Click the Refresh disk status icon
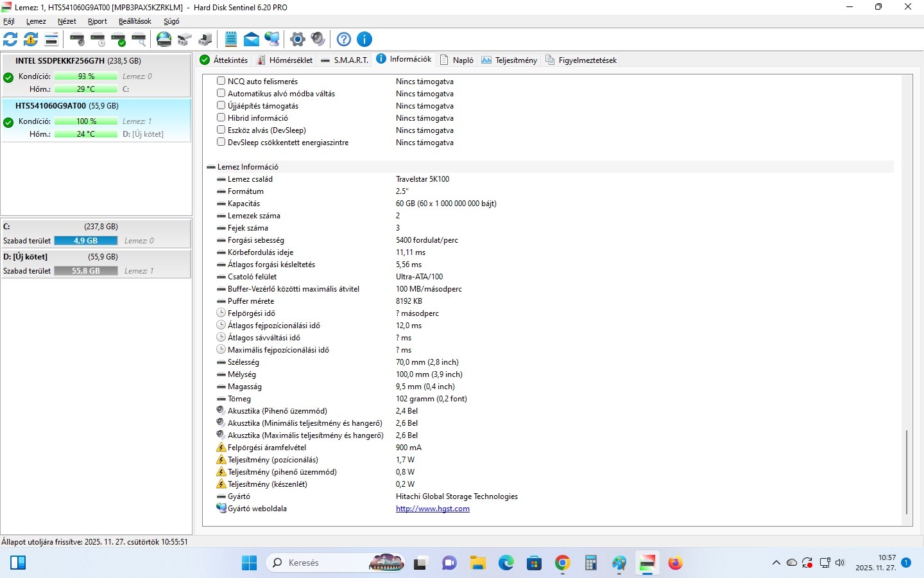Image resolution: width=924 pixels, height=578 pixels. coord(10,39)
